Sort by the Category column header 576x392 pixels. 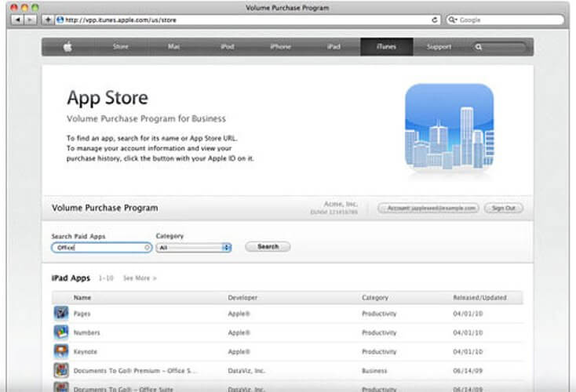(374, 298)
